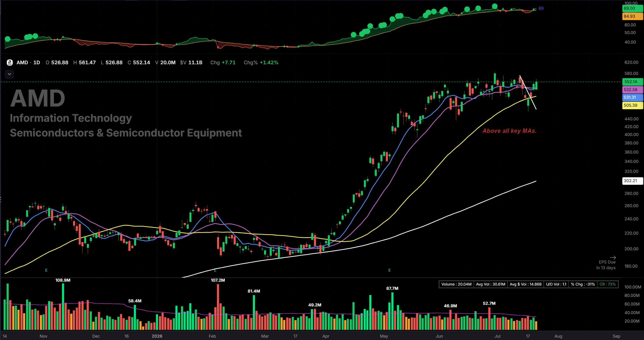Click the E earnings marker near the May label
The image size is (644, 340).
(389, 270)
